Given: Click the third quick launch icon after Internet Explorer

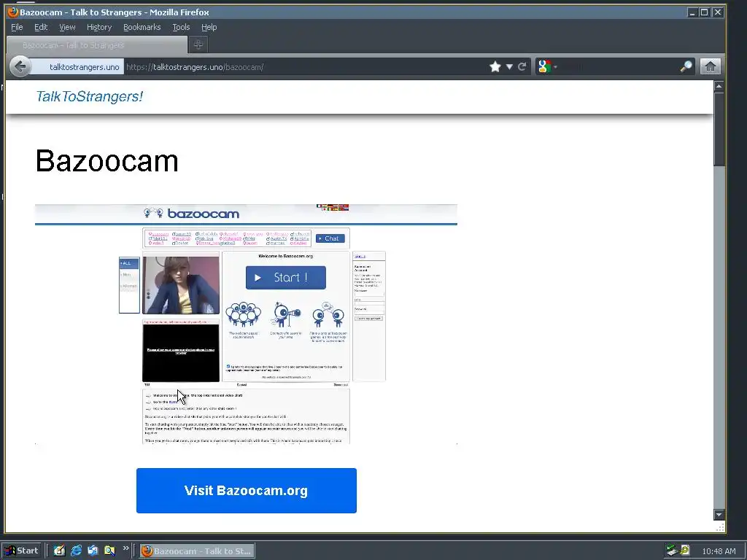Looking at the screenshot, I should (93, 551).
